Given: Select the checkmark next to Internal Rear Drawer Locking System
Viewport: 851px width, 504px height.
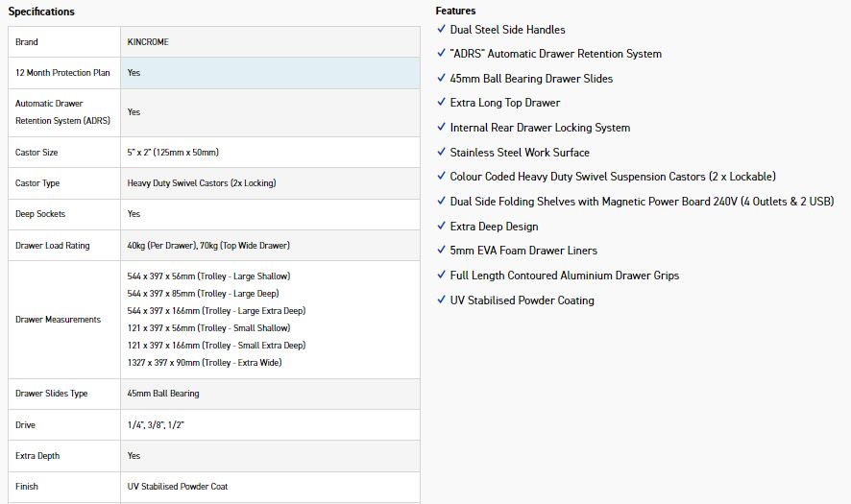Looking at the screenshot, I should [x=441, y=128].
